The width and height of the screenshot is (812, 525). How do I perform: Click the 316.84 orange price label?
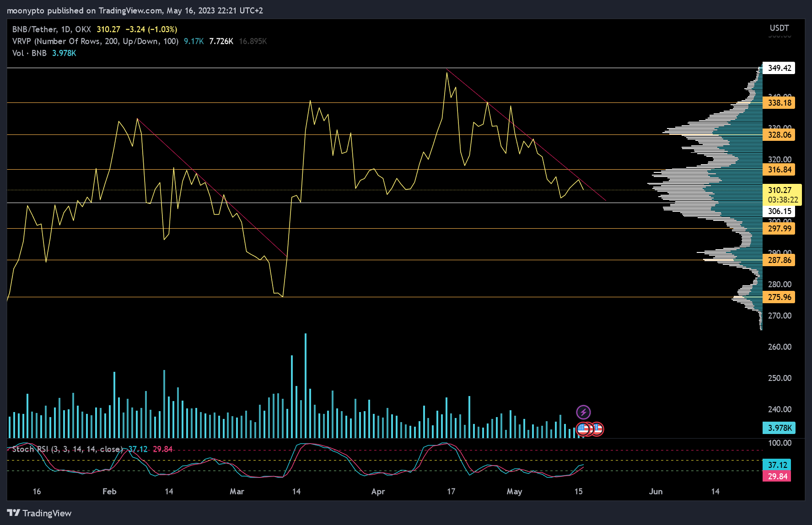coord(779,170)
